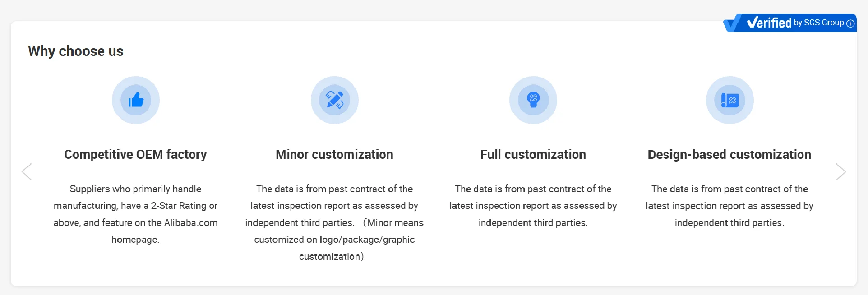This screenshot has height=295, width=868.
Task: Click "Suppliers who primarily handle" description line
Action: point(135,189)
